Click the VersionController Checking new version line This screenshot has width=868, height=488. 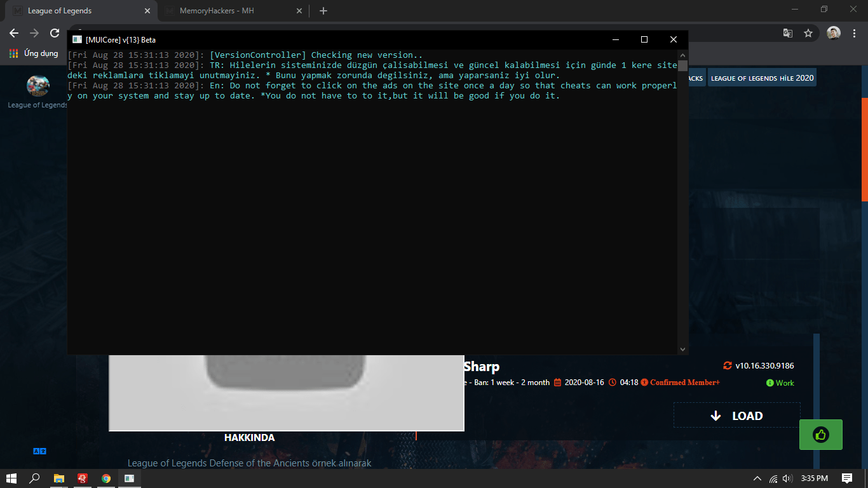tap(245, 55)
